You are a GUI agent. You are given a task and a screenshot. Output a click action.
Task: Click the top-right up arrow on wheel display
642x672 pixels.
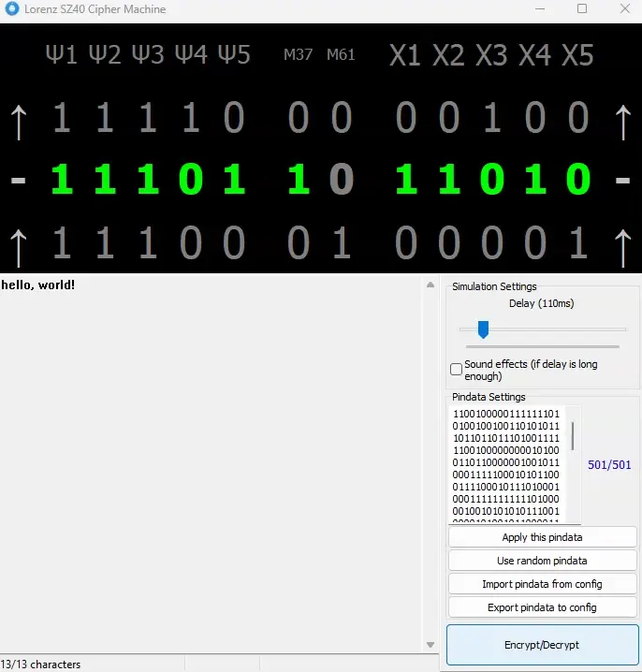pos(622,119)
